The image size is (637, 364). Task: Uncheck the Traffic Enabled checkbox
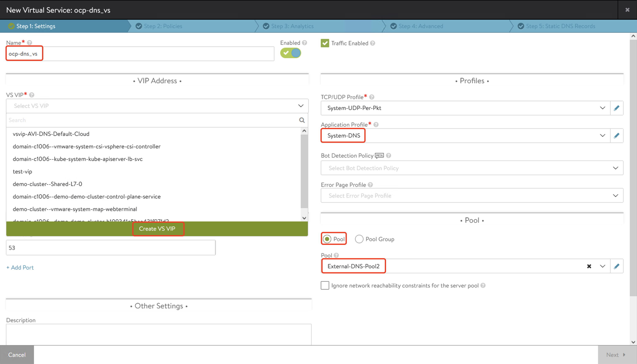(x=325, y=43)
